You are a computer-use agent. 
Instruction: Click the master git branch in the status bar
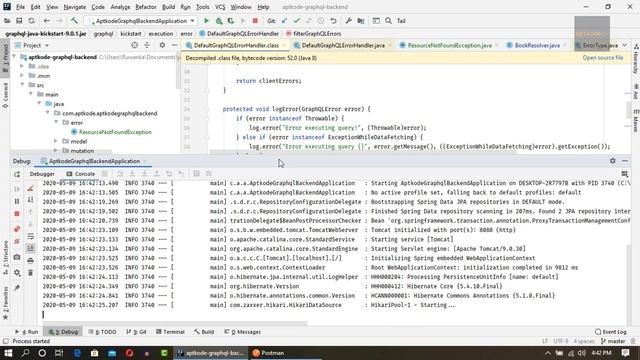coord(613,341)
